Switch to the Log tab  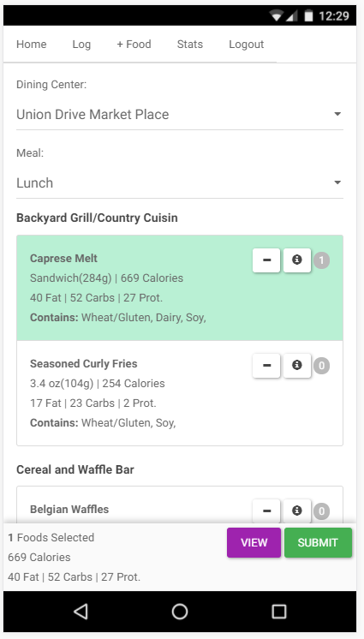click(x=81, y=44)
